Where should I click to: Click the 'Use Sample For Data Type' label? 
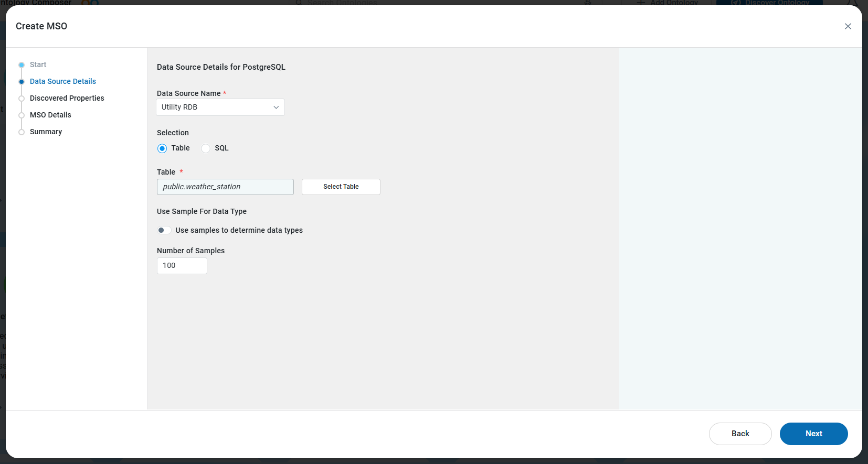click(x=202, y=211)
